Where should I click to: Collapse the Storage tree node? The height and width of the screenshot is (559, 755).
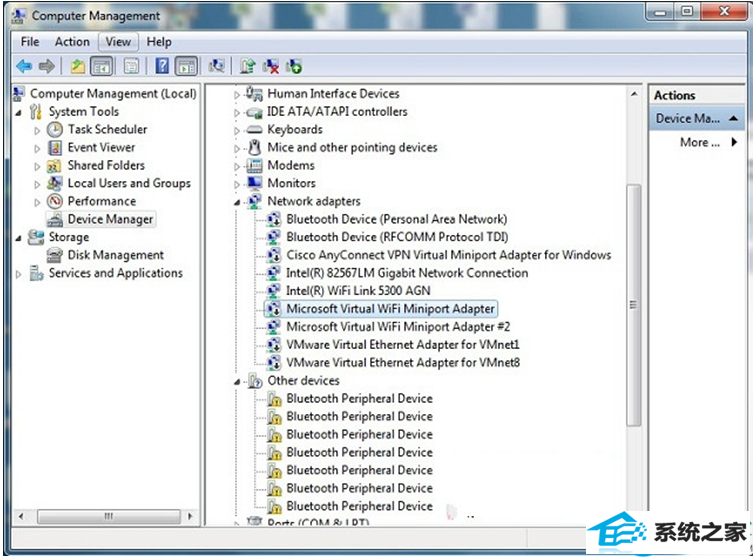click(x=18, y=238)
